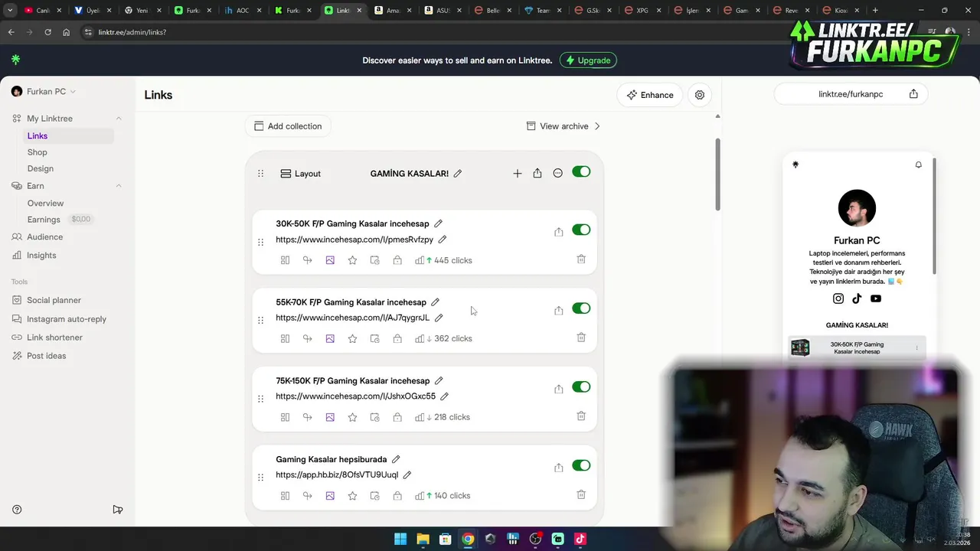Rename the GAMİNG KASALAR! collection
980x551 pixels.
(458, 174)
